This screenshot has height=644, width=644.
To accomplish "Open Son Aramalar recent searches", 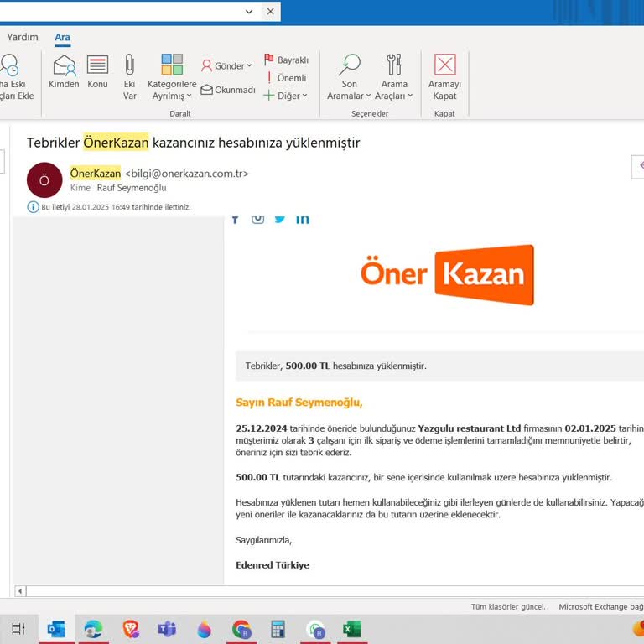I will pyautogui.click(x=349, y=77).
